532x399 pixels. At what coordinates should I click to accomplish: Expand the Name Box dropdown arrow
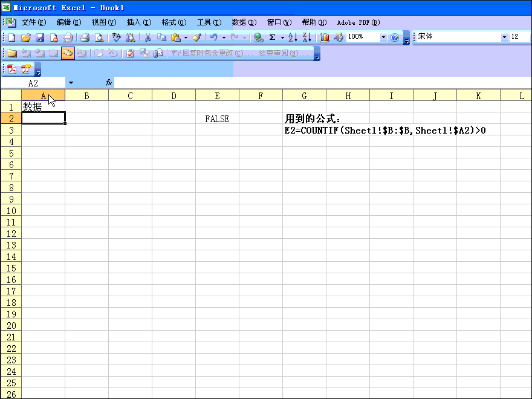71,83
